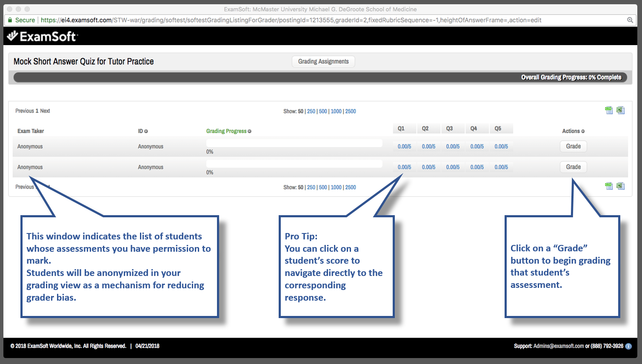
Task: Open Q5 score 0.00/5 in second row
Action: coord(501,168)
